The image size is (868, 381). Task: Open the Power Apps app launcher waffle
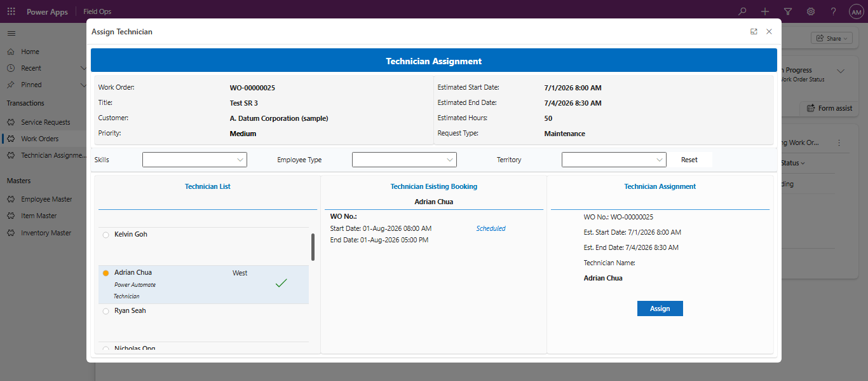coord(11,11)
